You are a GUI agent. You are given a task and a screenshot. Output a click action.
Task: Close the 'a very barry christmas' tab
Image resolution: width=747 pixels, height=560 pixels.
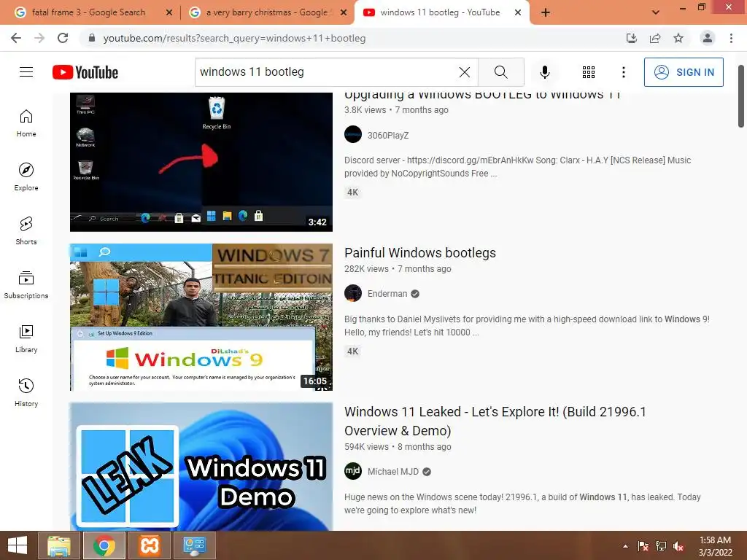pos(344,13)
